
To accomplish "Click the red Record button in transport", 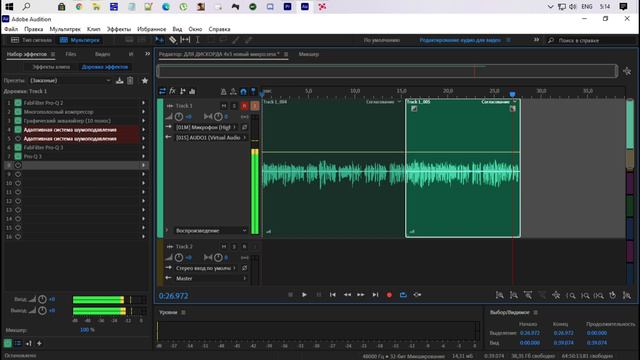I will point(389,295).
